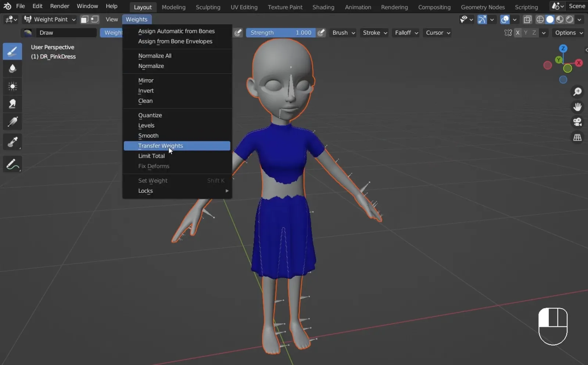The width and height of the screenshot is (588, 365).
Task: Select the Annotate tool
Action: pos(12,164)
